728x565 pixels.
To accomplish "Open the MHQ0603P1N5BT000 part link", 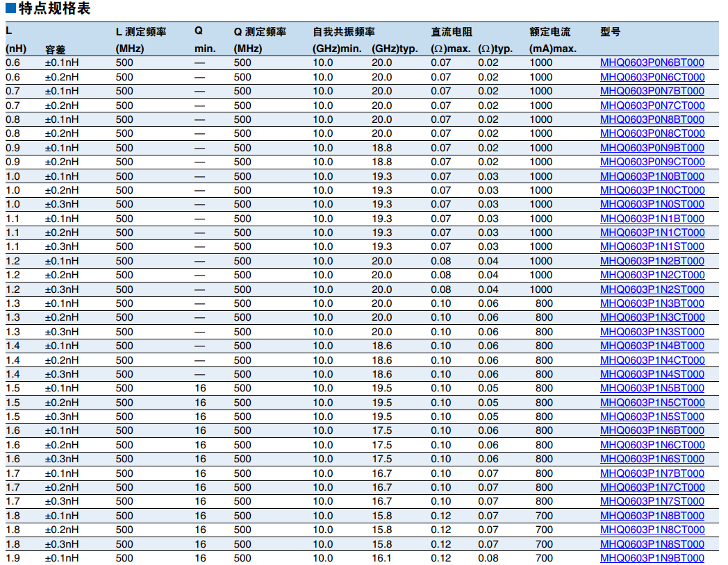I will click(x=652, y=388).
